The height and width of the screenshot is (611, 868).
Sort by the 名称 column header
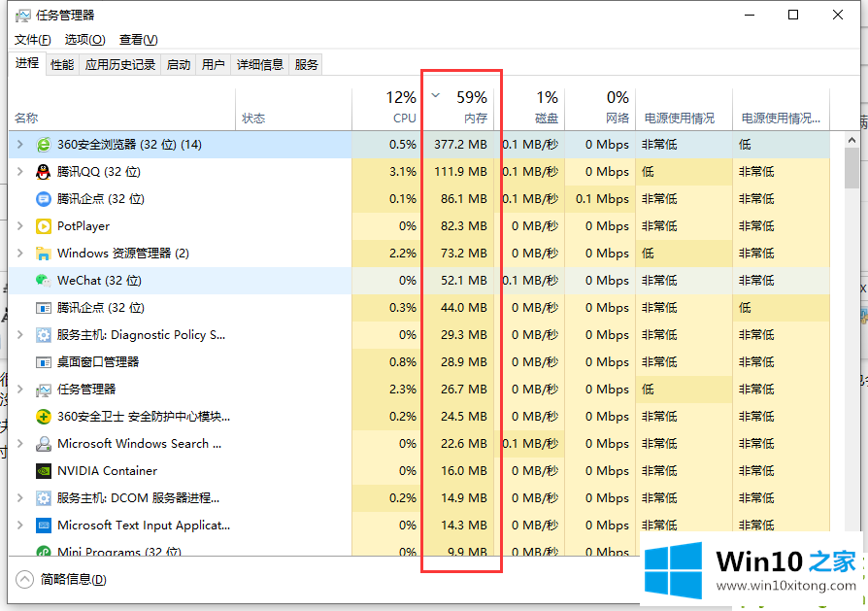[x=121, y=109]
